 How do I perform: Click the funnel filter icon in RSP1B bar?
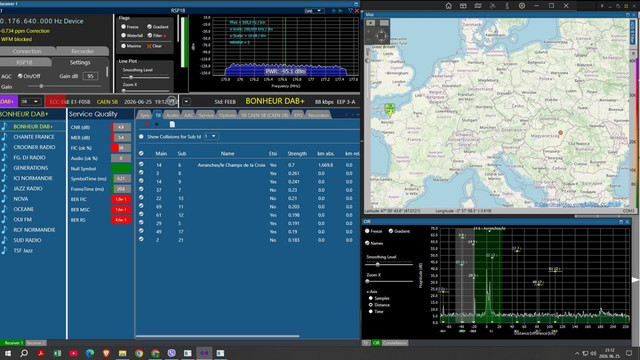click(350, 11)
